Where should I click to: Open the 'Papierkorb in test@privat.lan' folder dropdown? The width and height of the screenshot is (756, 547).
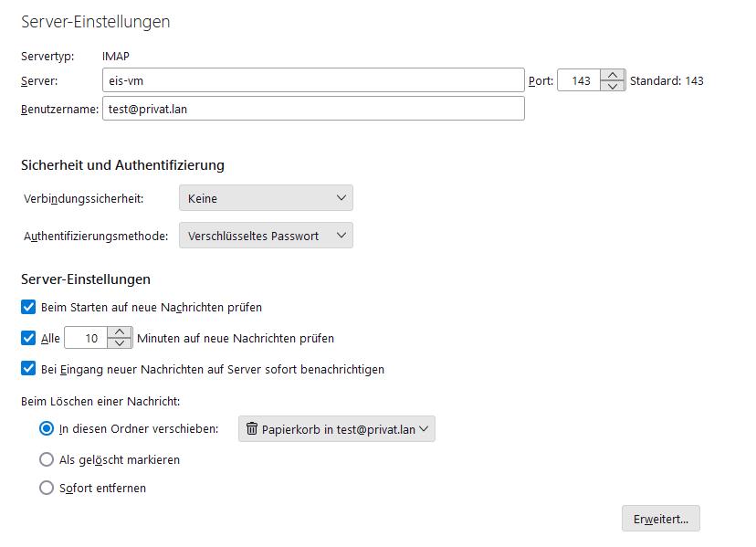pos(337,429)
